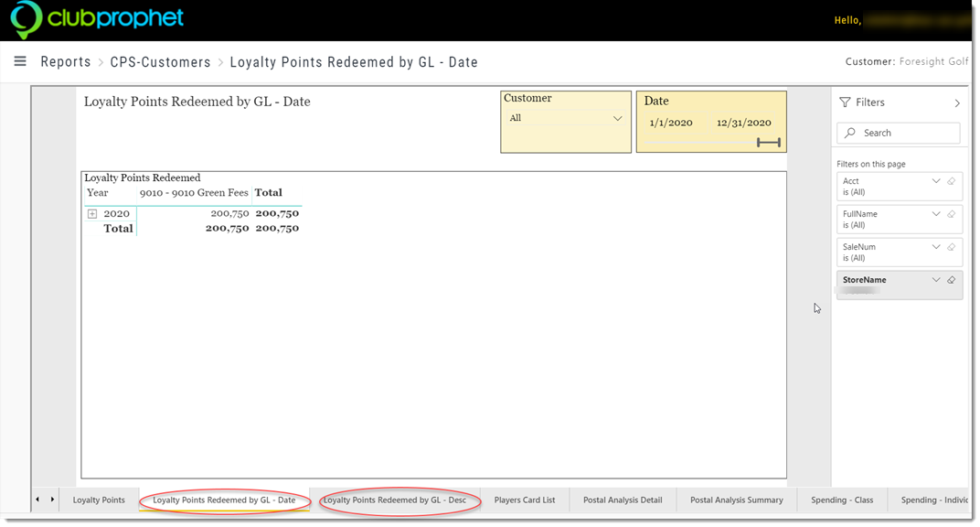
Task: Click the search magnifier icon in Filters
Action: [x=850, y=134]
